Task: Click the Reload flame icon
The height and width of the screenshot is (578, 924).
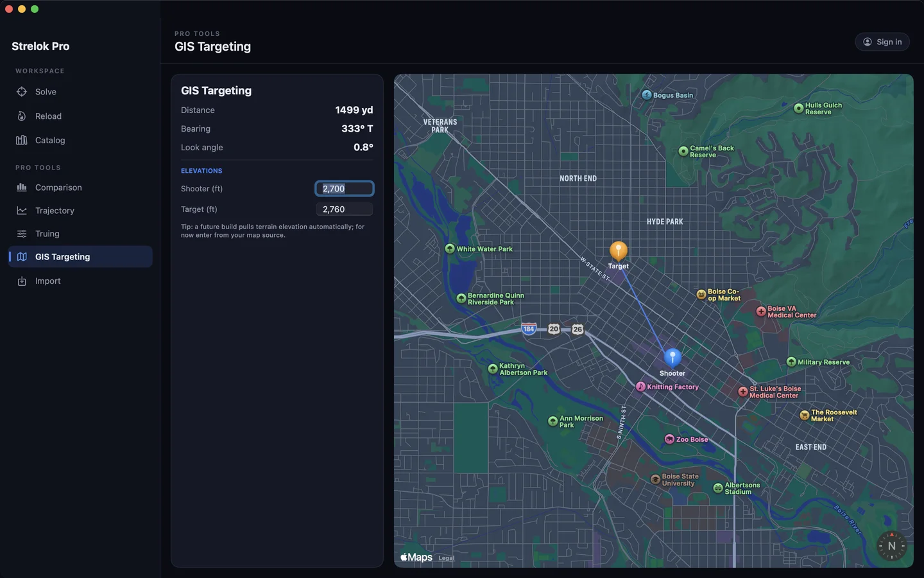Action: pos(22,116)
